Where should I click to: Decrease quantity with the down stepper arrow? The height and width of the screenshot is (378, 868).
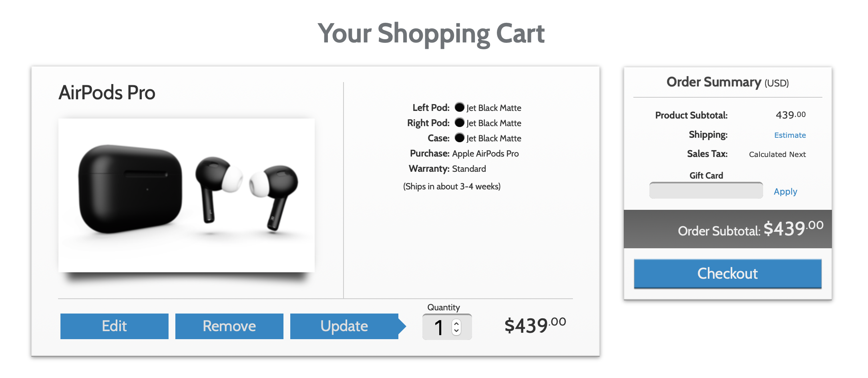click(x=456, y=331)
